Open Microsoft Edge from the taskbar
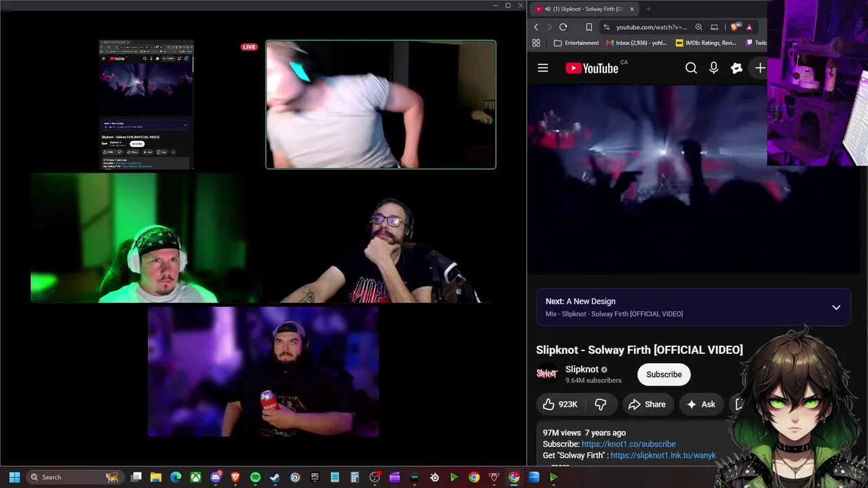The height and width of the screenshot is (488, 868). 176,477
